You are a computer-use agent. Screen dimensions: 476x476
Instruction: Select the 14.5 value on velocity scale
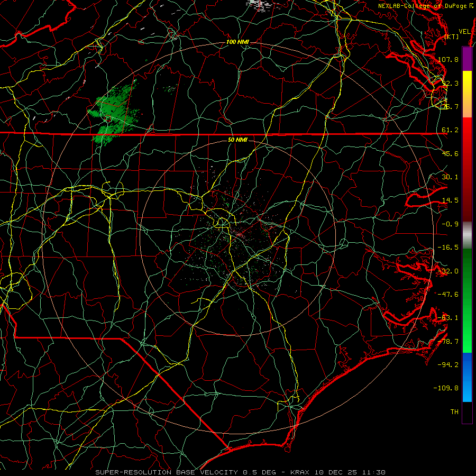(450, 200)
